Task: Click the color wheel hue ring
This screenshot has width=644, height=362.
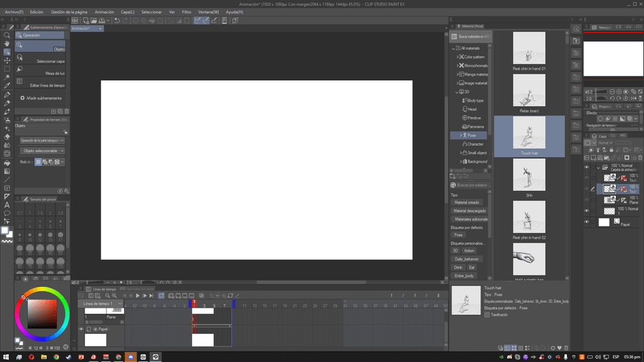Action: point(42,290)
